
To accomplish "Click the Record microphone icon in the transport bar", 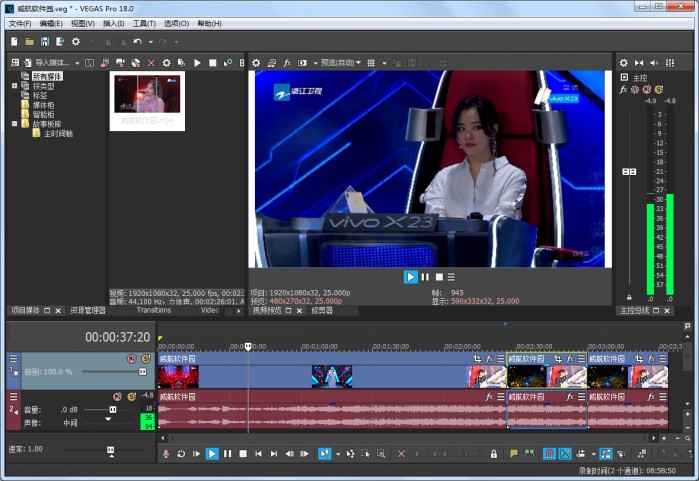I will click(x=166, y=454).
